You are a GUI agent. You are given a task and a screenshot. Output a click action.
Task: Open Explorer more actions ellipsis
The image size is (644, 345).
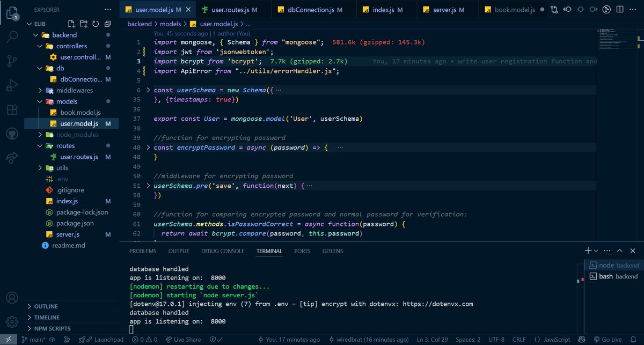[x=108, y=10]
